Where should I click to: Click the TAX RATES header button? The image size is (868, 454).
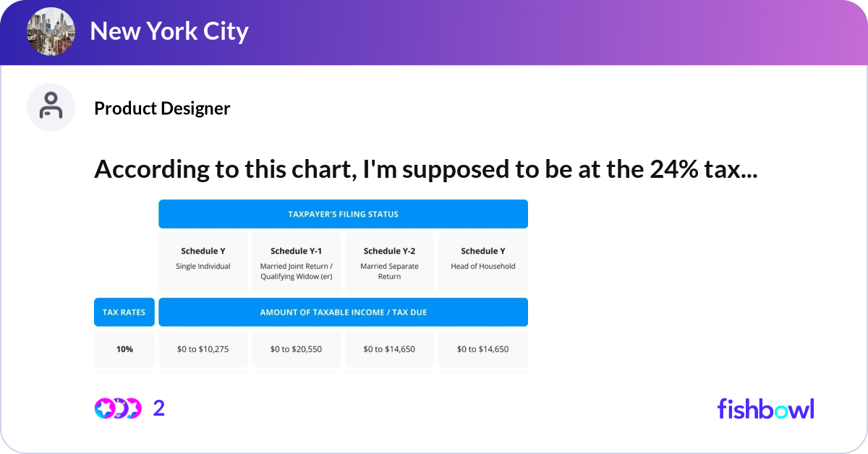(x=124, y=312)
